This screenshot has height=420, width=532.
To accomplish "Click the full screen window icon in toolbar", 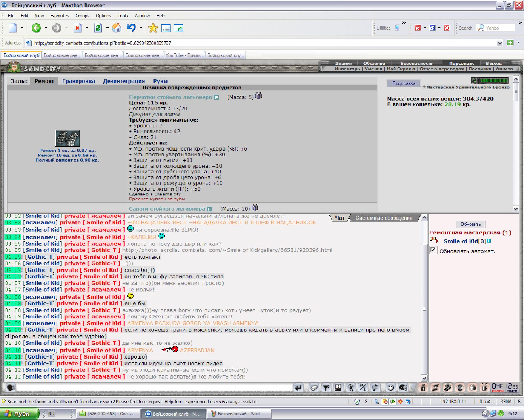I will [x=178, y=28].
